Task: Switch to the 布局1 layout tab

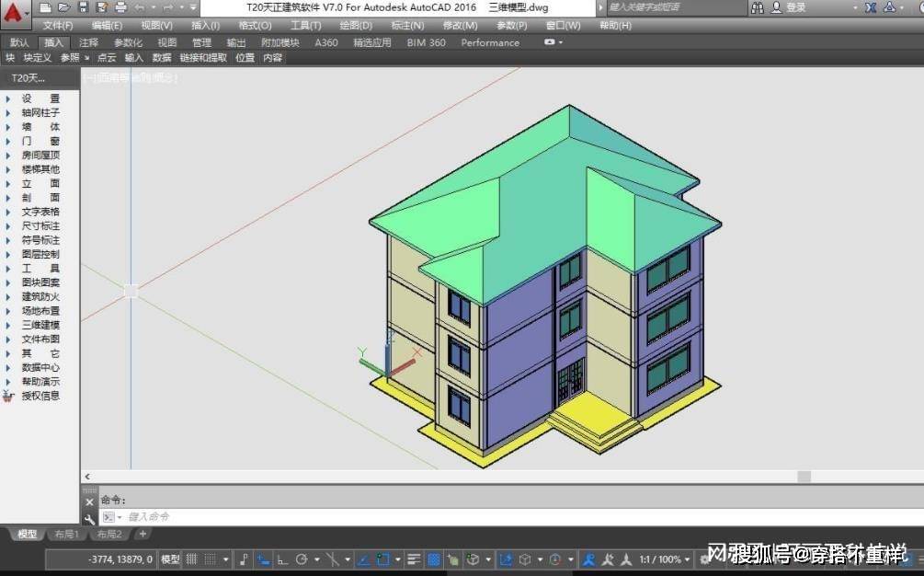Action: tap(66, 535)
